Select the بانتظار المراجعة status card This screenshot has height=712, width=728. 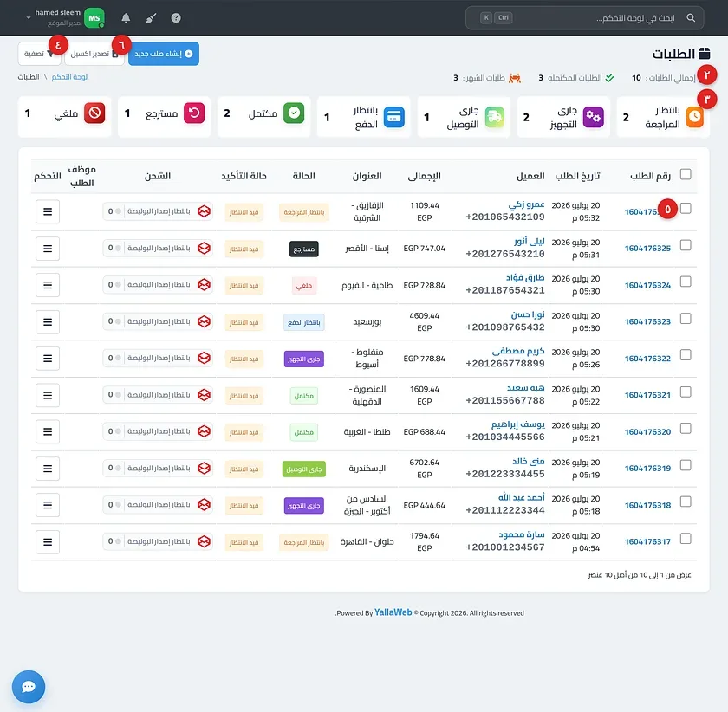click(x=663, y=117)
